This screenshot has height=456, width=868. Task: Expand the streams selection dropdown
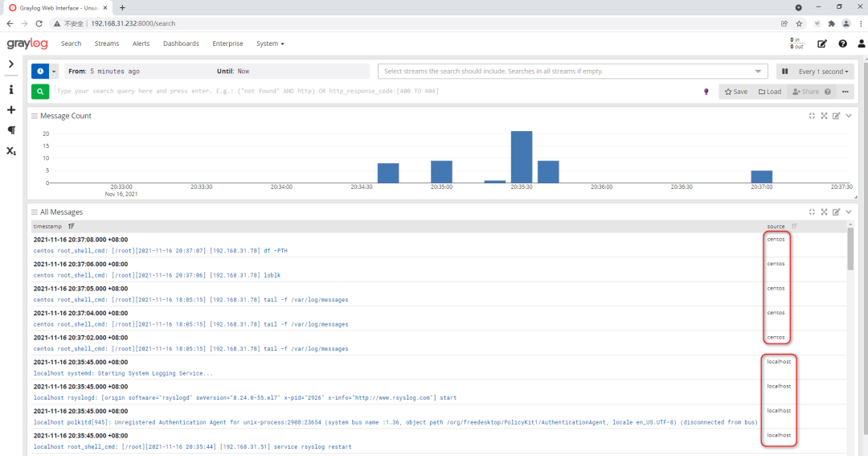(758, 72)
